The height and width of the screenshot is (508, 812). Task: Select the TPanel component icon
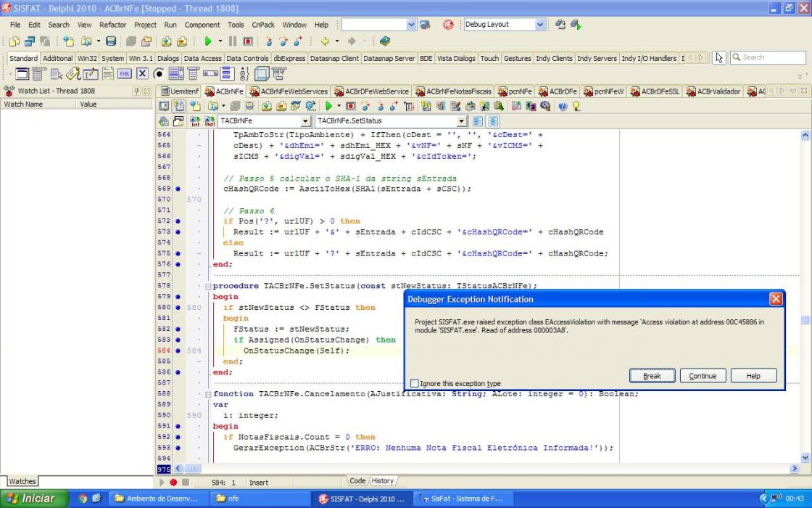[262, 73]
